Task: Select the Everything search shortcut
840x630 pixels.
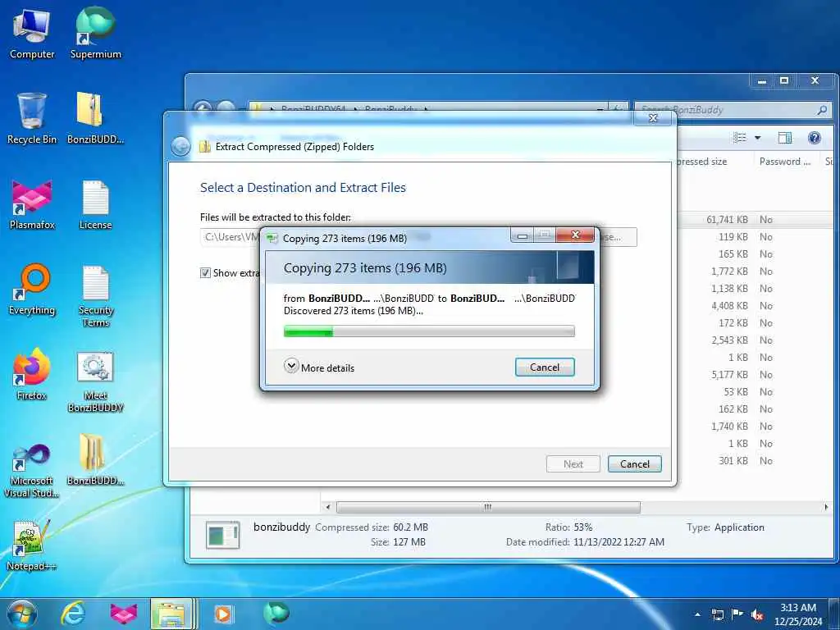Action: (x=32, y=290)
